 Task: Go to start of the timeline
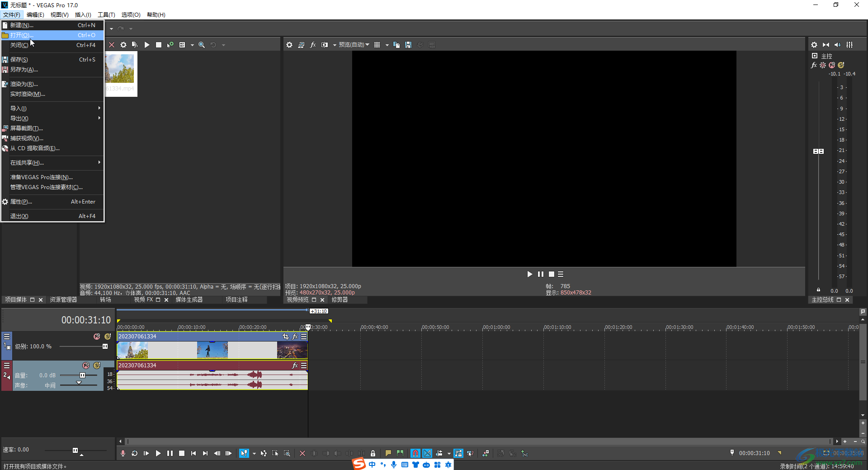coord(193,453)
